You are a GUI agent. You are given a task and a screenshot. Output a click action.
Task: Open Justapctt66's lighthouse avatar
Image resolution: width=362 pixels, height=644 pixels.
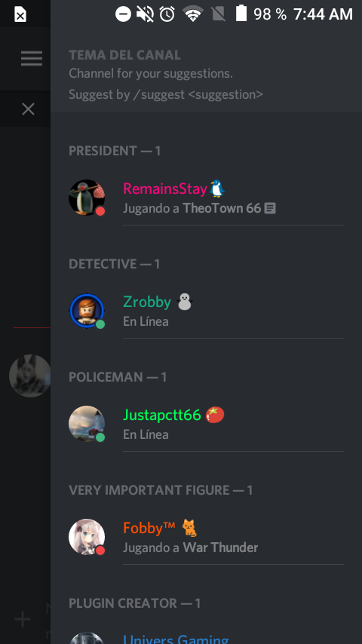tap(87, 424)
